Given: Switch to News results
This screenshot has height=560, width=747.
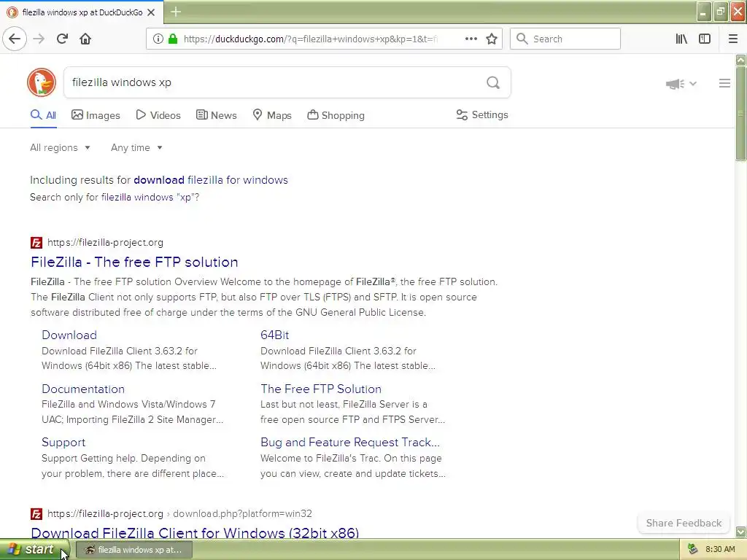Looking at the screenshot, I should (216, 115).
